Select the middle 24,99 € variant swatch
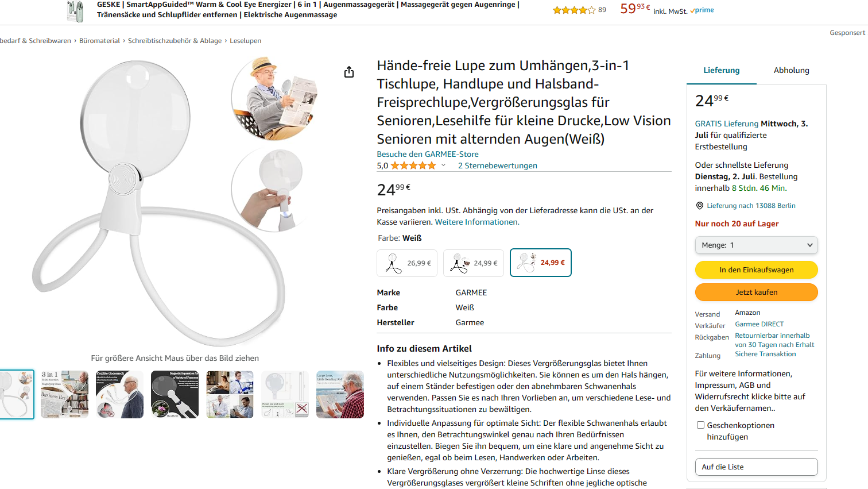The height and width of the screenshot is (489, 868). pyautogui.click(x=474, y=263)
